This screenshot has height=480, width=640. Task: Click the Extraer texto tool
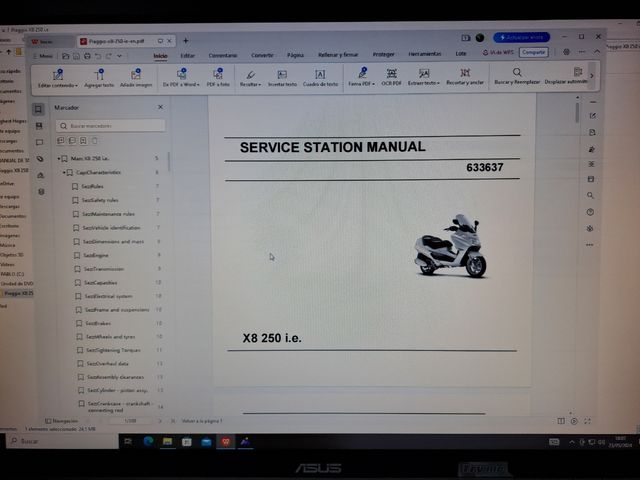(424, 77)
